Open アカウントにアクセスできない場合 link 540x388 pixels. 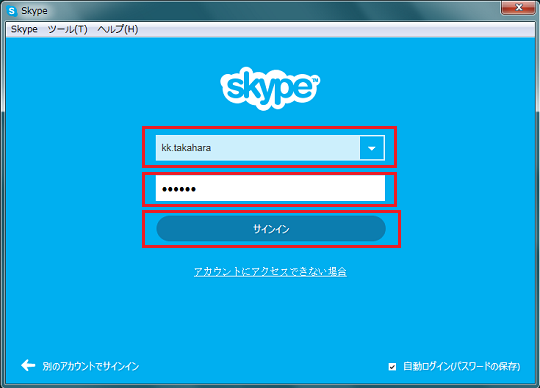[x=270, y=272]
